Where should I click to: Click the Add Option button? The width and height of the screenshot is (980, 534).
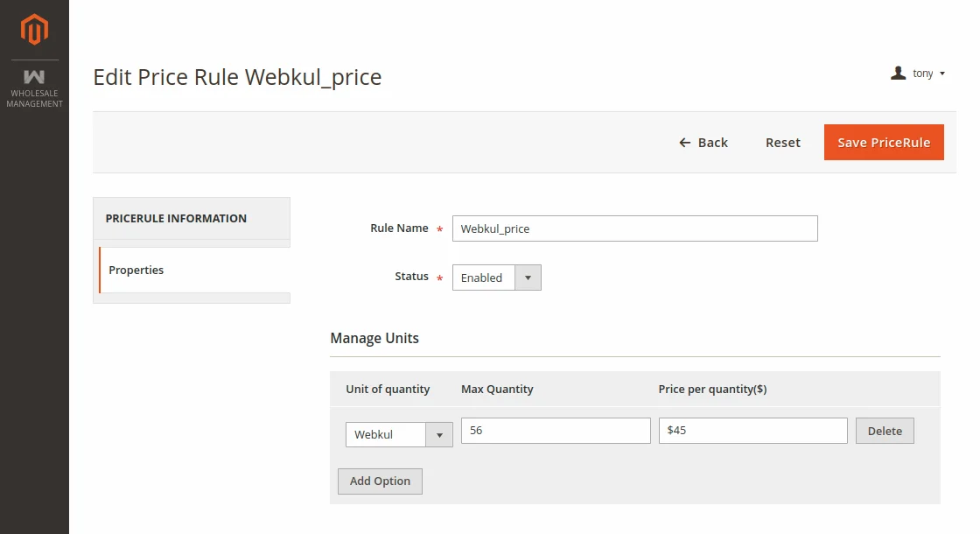tap(380, 481)
